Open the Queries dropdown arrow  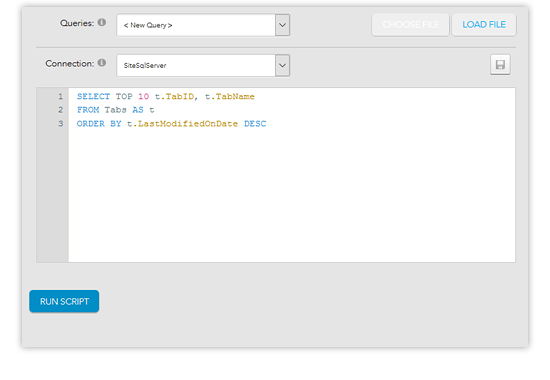[x=282, y=25]
